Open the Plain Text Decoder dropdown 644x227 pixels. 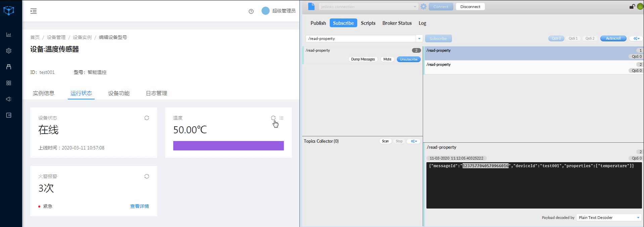[x=609, y=218]
